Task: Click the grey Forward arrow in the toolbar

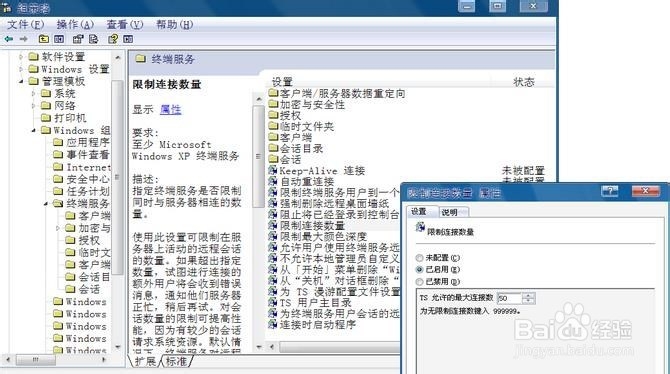Action: tap(24, 39)
